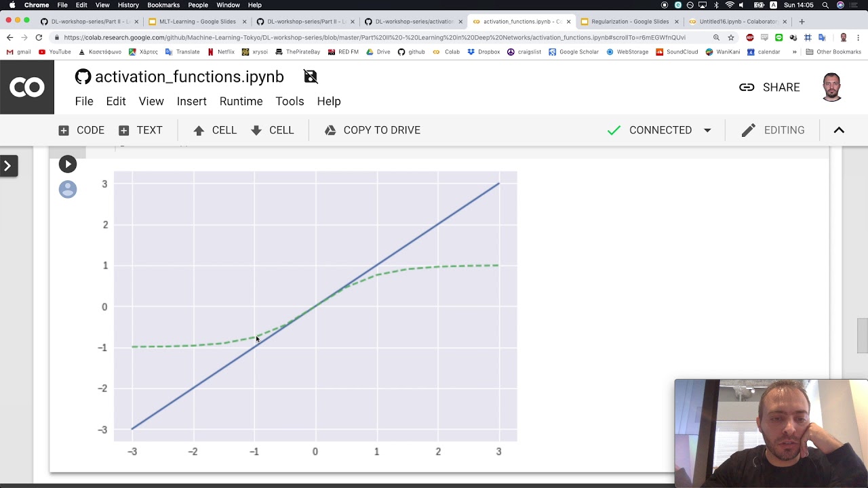Open the View menu in Colab
Screen dimensions: 868x488
coord(151,101)
